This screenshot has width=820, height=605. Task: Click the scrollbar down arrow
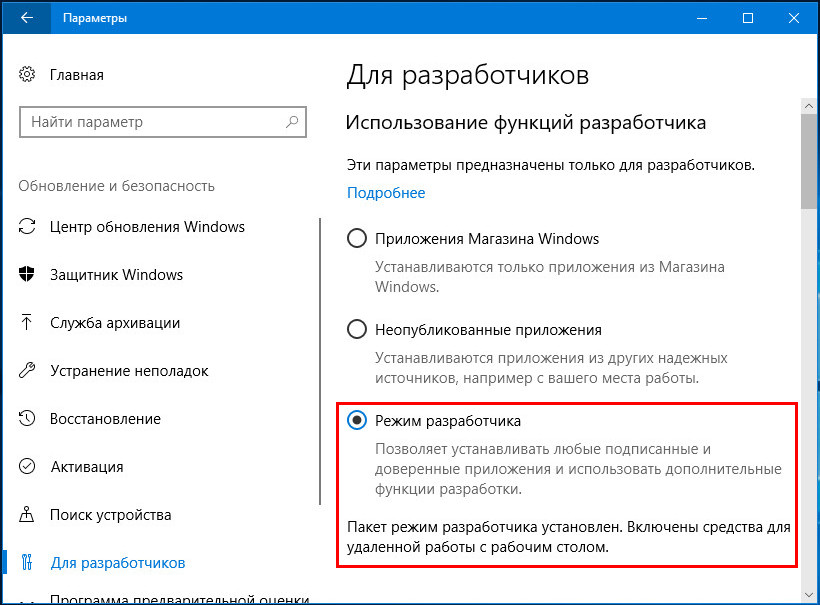[x=809, y=595]
